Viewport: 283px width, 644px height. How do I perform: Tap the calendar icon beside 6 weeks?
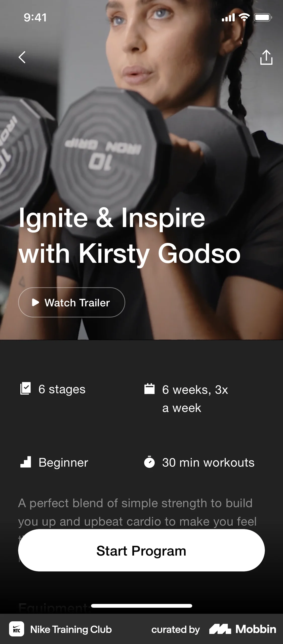click(x=149, y=389)
